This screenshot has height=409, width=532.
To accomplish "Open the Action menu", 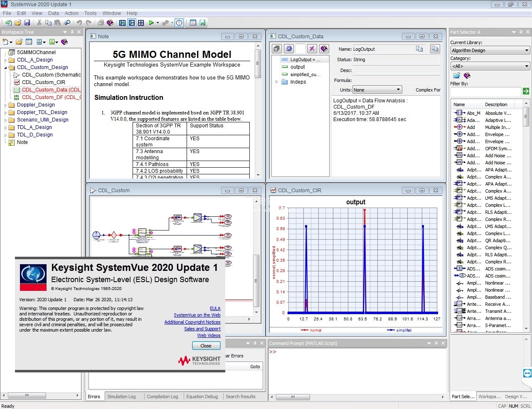I will tap(71, 13).
